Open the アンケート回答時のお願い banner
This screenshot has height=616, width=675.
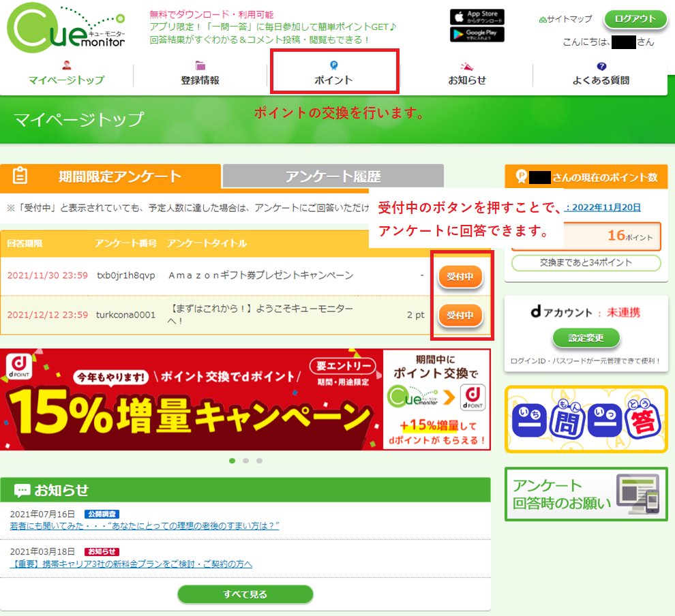586,494
